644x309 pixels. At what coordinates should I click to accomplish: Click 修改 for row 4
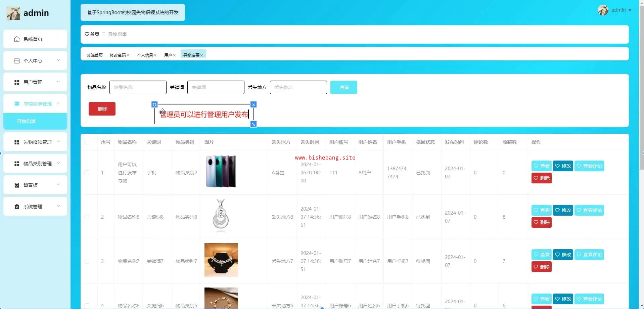click(563, 299)
